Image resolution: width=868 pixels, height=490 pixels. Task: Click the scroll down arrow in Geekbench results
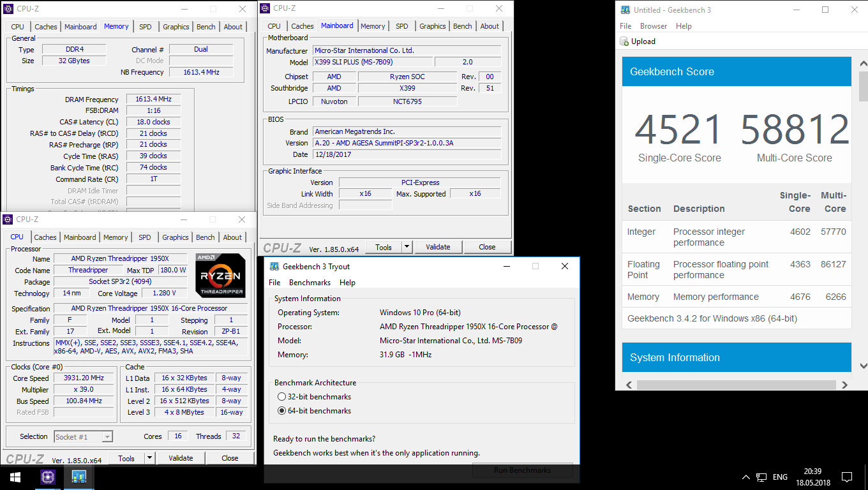click(863, 367)
